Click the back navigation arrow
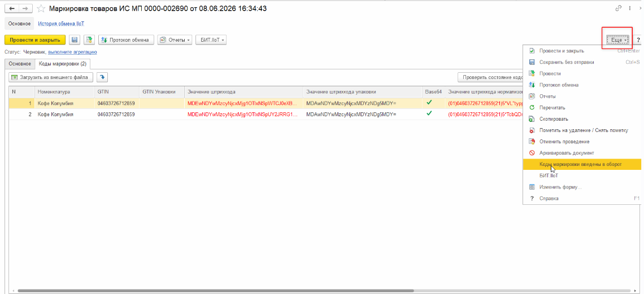Image resolution: width=644 pixels, height=294 pixels. pos(12,8)
